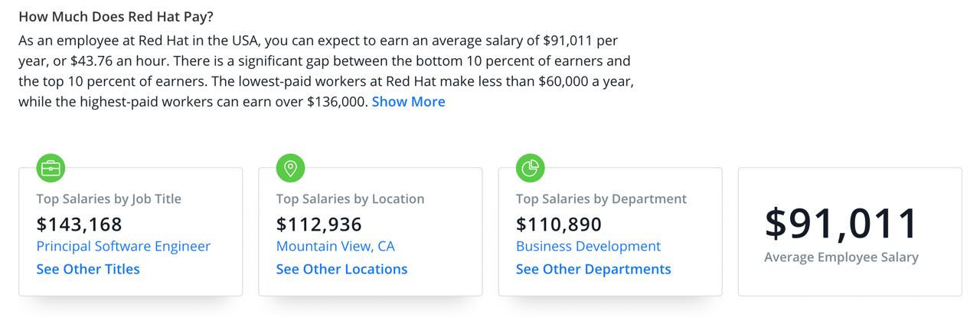Click the green pie chart department icon
980x331 pixels.
click(530, 168)
